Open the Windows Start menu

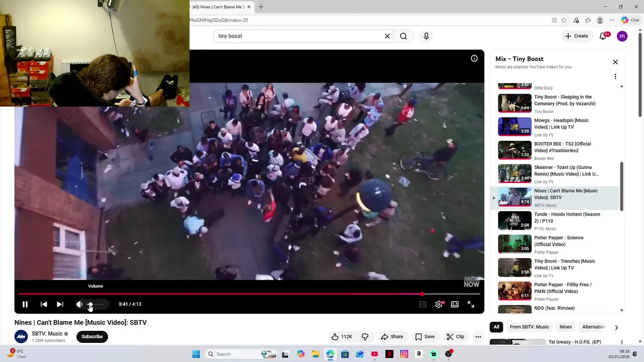coord(196,354)
